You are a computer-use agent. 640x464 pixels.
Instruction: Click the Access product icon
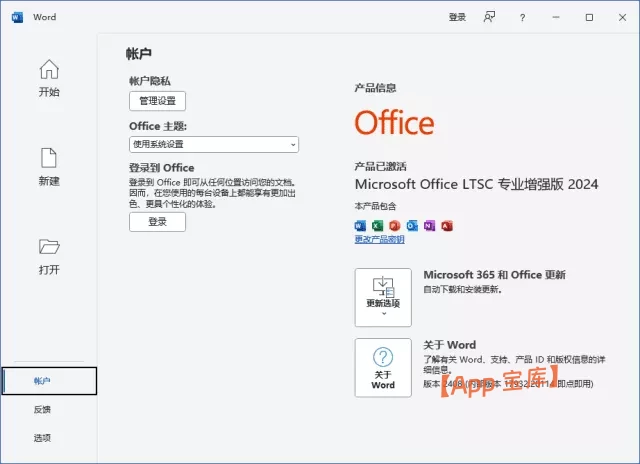click(x=447, y=226)
